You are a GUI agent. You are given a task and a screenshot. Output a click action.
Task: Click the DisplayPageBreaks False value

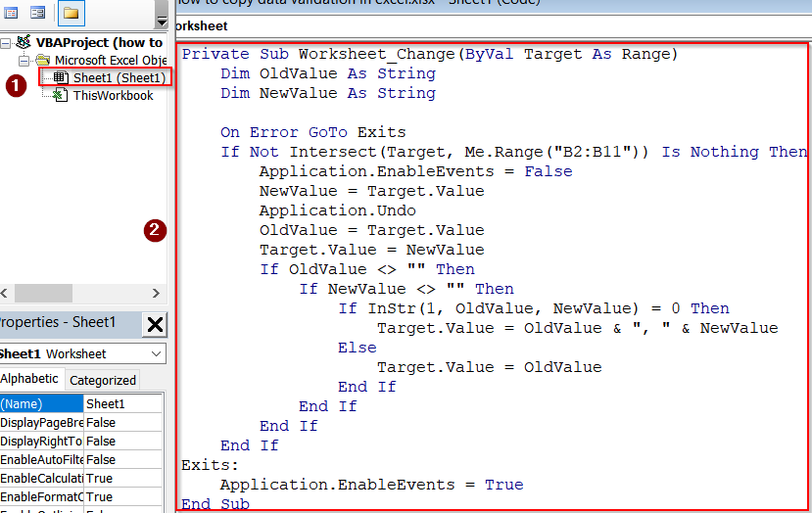pos(123,422)
